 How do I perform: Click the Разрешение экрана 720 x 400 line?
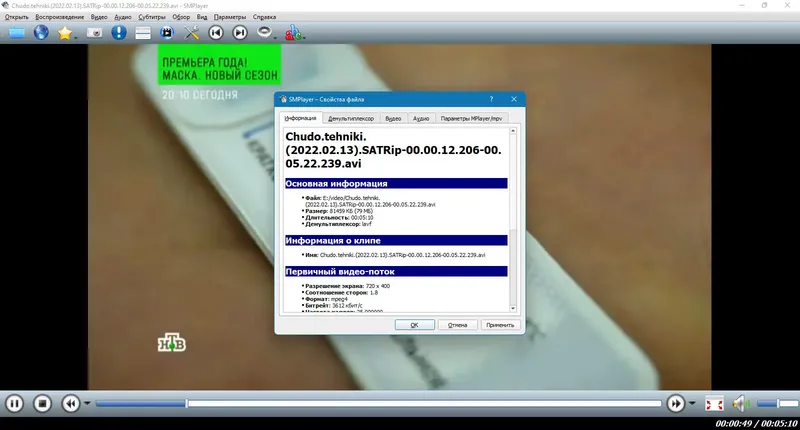click(347, 286)
